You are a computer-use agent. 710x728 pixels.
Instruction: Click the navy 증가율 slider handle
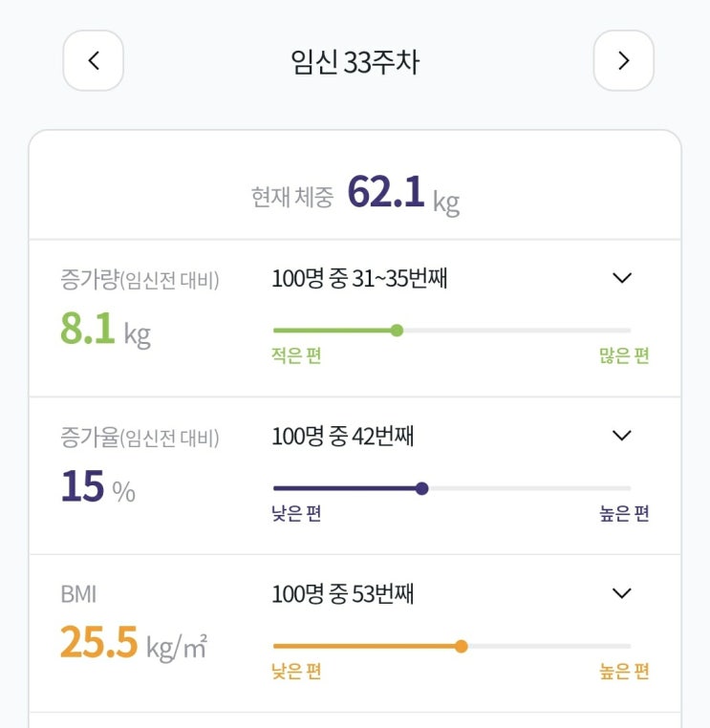[x=422, y=488]
